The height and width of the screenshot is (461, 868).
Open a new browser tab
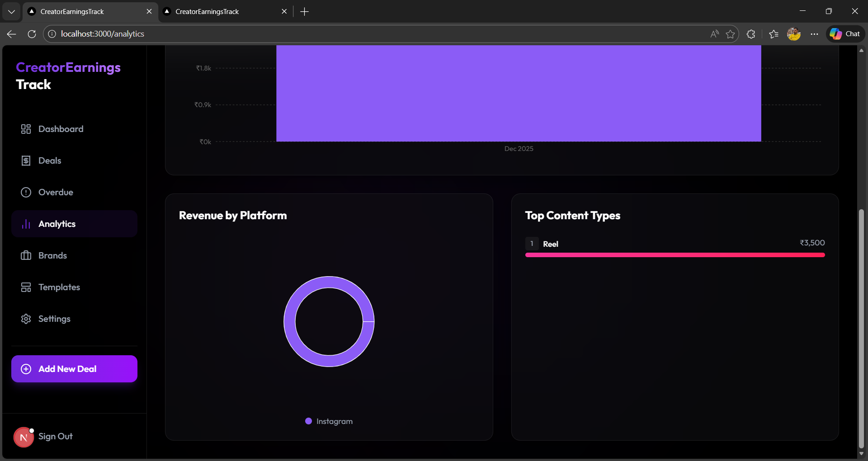pos(304,11)
